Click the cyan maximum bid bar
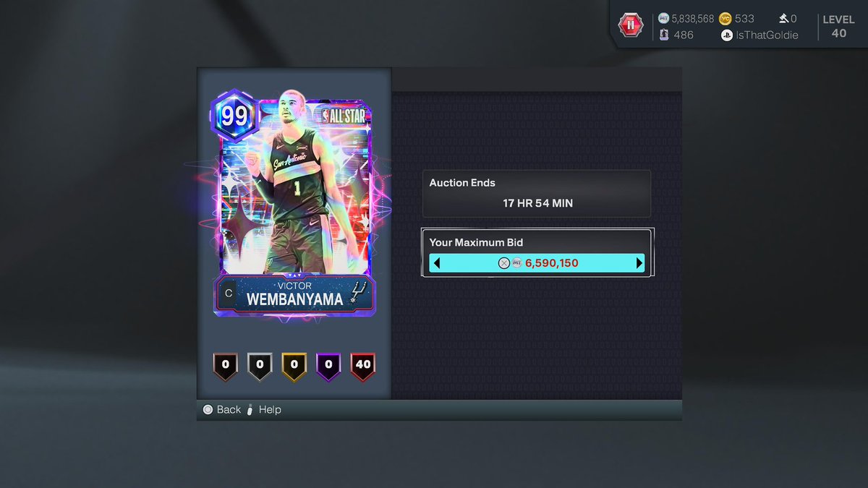 tap(537, 262)
